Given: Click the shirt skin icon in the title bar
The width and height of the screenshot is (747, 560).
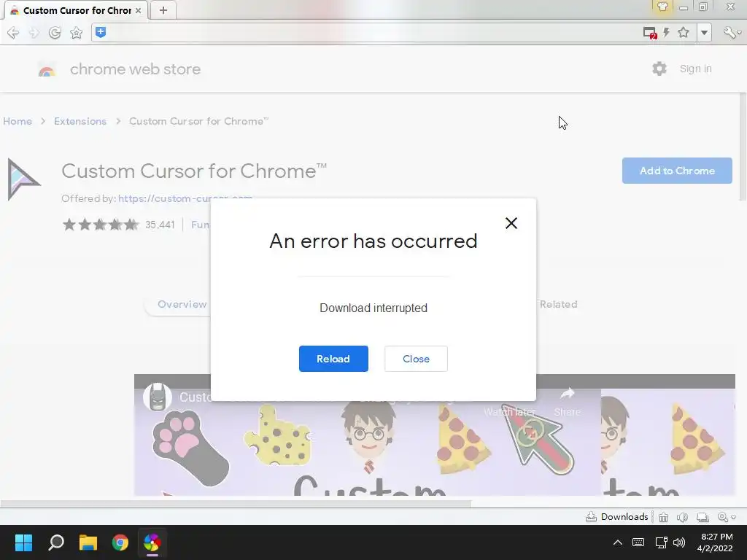Looking at the screenshot, I should coord(662,7).
